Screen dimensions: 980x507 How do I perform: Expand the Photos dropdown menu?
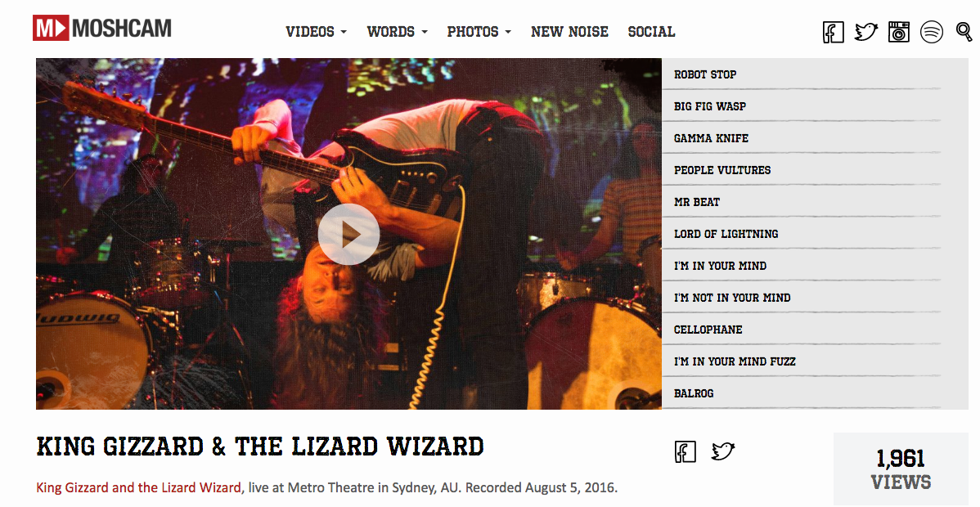pyautogui.click(x=479, y=32)
